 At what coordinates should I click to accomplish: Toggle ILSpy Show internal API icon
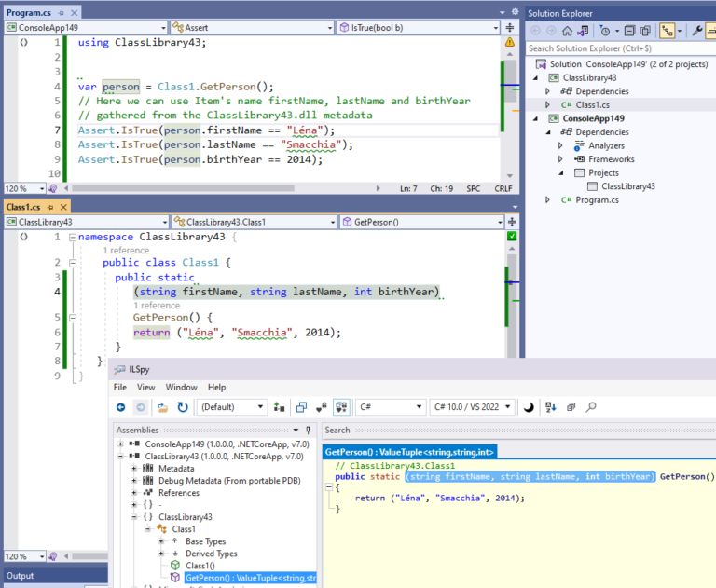click(322, 407)
